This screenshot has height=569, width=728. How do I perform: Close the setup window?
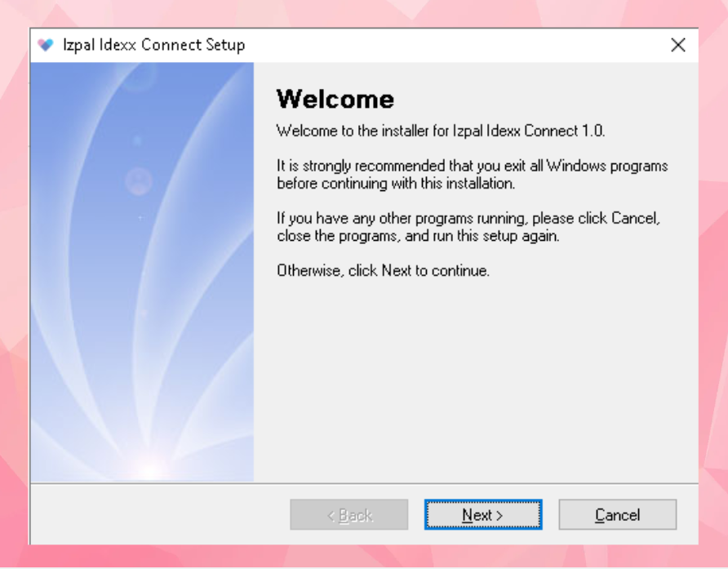tap(678, 45)
